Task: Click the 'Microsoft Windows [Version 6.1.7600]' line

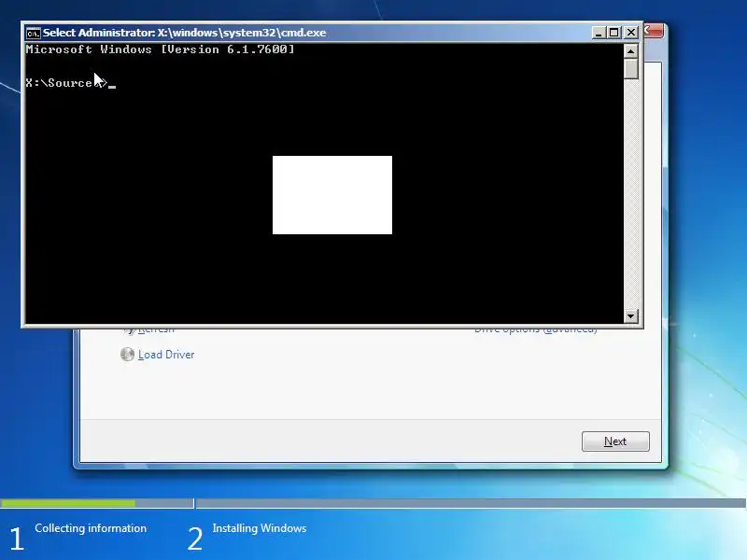Action: point(160,49)
